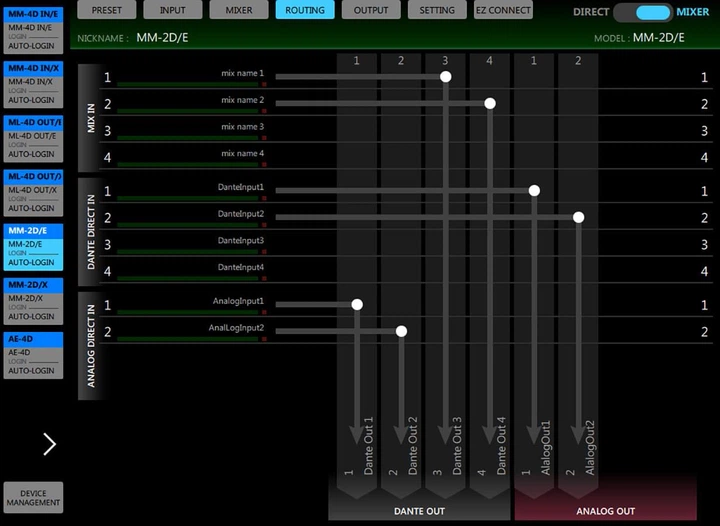Click the NICKNAME field value MM-2D/E
720x526 pixels.
162,38
